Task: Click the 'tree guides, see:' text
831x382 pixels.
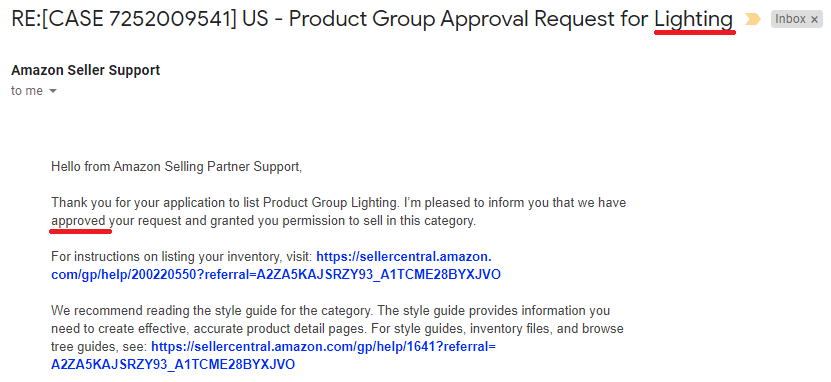Action: point(100,347)
